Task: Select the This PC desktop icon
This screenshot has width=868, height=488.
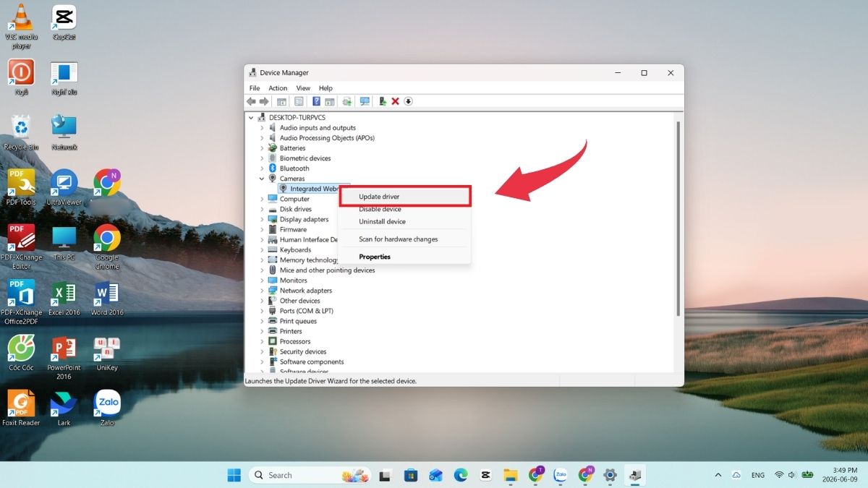Action: [64, 242]
